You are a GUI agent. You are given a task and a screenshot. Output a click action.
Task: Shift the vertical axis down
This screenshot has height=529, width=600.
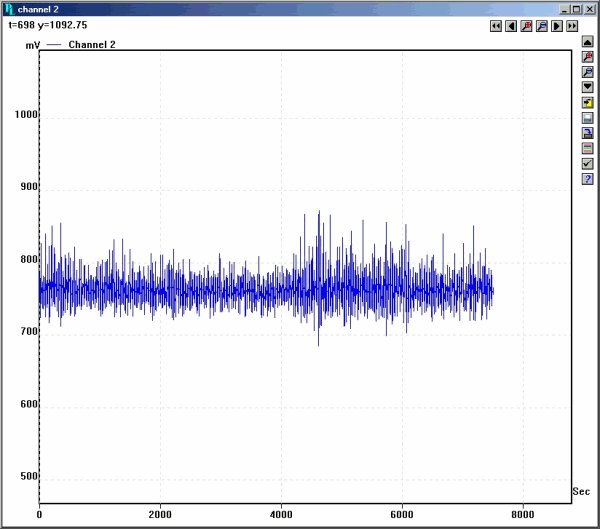[x=588, y=88]
